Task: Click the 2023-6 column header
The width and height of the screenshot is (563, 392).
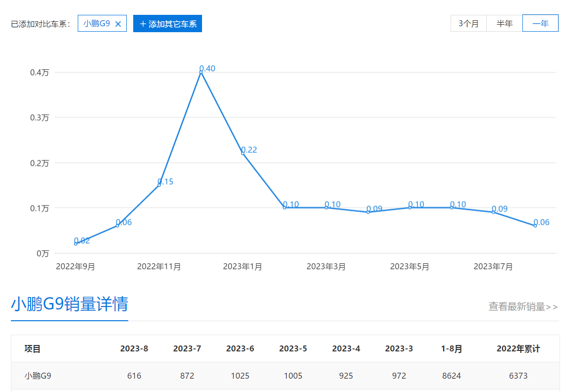Action: [240, 348]
